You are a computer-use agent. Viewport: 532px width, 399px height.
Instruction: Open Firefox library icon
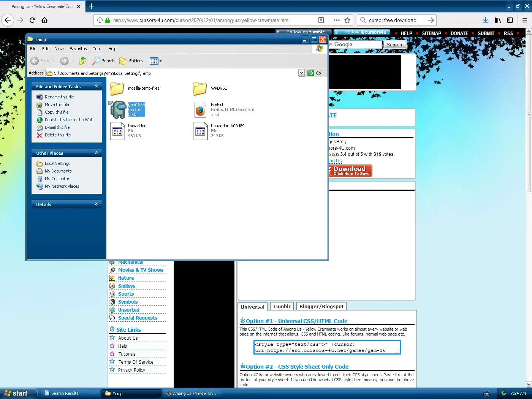click(x=498, y=20)
